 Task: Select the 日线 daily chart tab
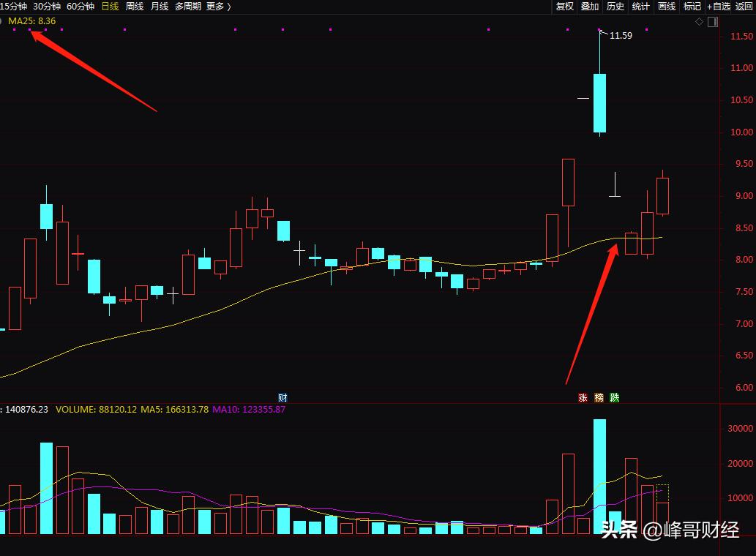pos(111,7)
